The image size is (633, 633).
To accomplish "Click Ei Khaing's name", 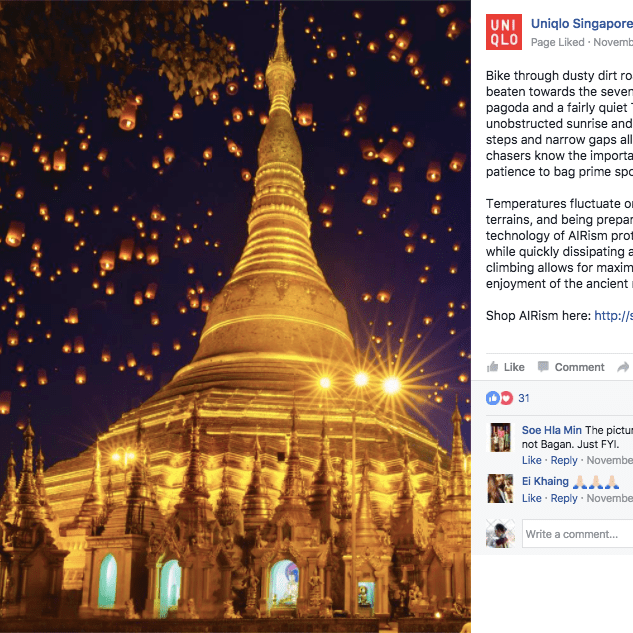I will [x=545, y=481].
